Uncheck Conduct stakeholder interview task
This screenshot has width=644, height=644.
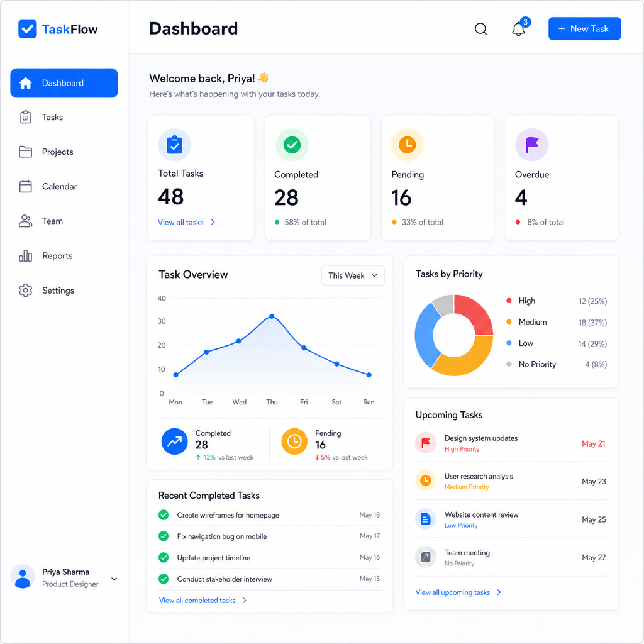[164, 579]
